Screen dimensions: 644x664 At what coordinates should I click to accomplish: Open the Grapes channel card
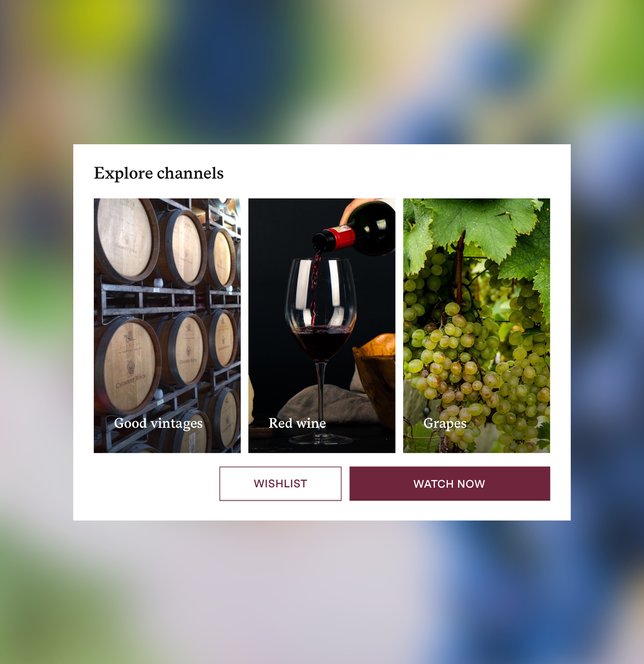(x=477, y=326)
